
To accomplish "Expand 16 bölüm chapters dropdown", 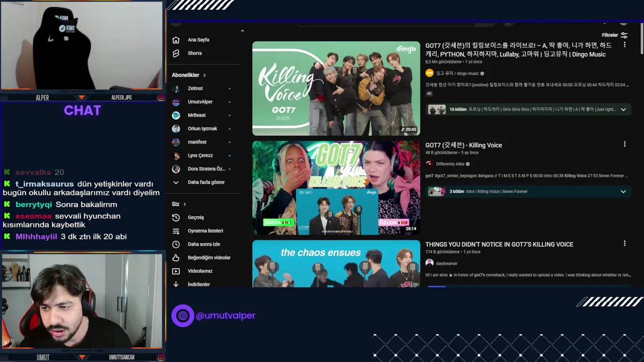I will point(623,110).
